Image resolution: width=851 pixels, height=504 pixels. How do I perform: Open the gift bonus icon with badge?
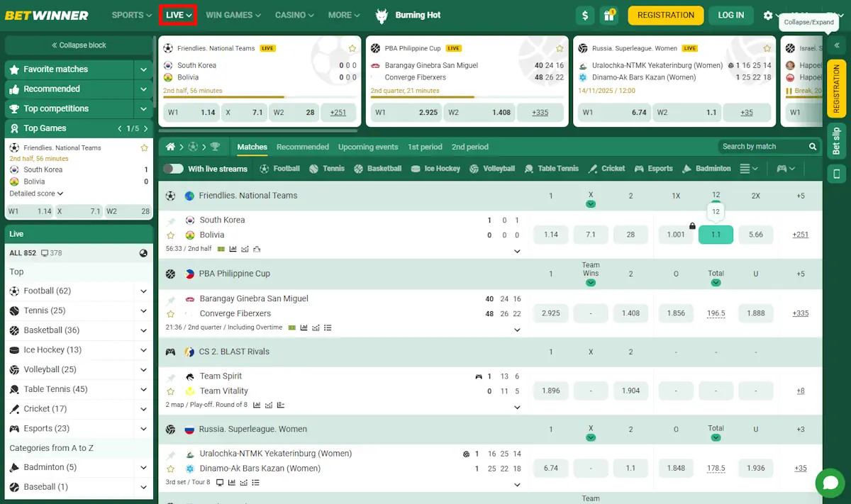click(609, 15)
